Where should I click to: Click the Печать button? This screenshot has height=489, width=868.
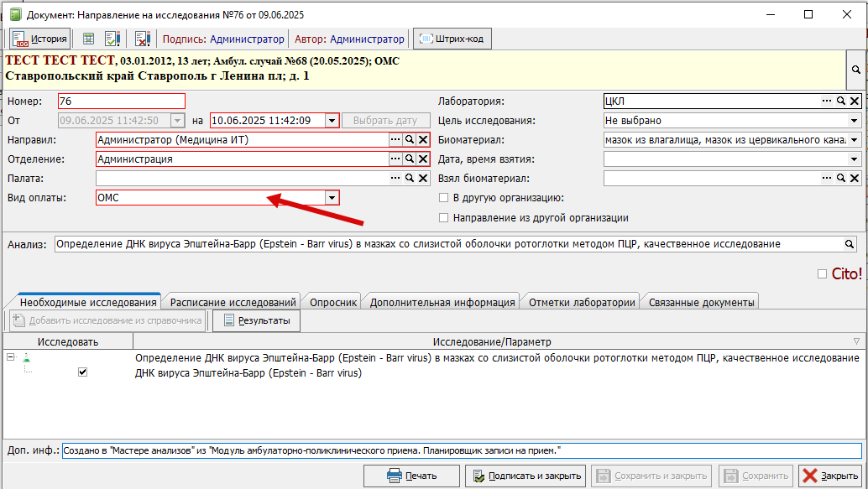tap(411, 476)
